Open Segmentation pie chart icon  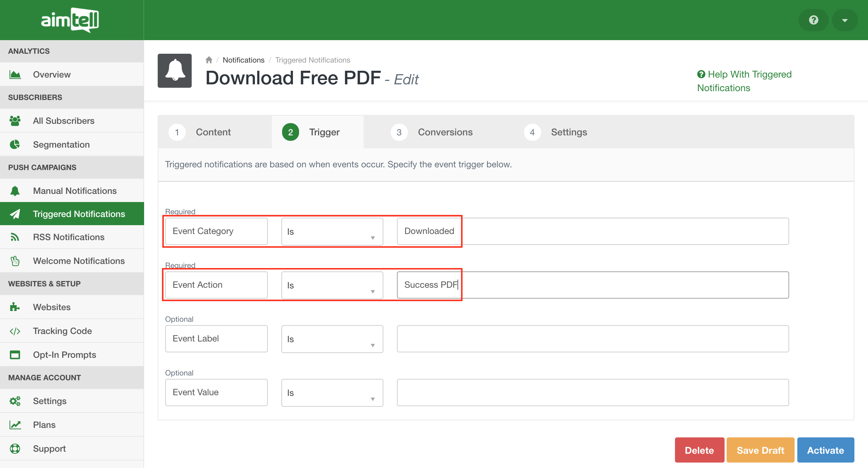click(x=15, y=145)
